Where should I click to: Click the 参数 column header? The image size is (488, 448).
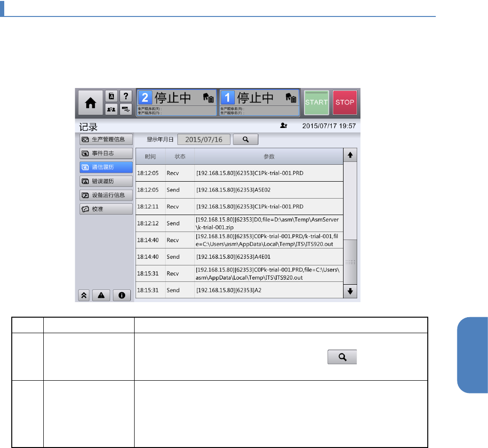tap(269, 156)
